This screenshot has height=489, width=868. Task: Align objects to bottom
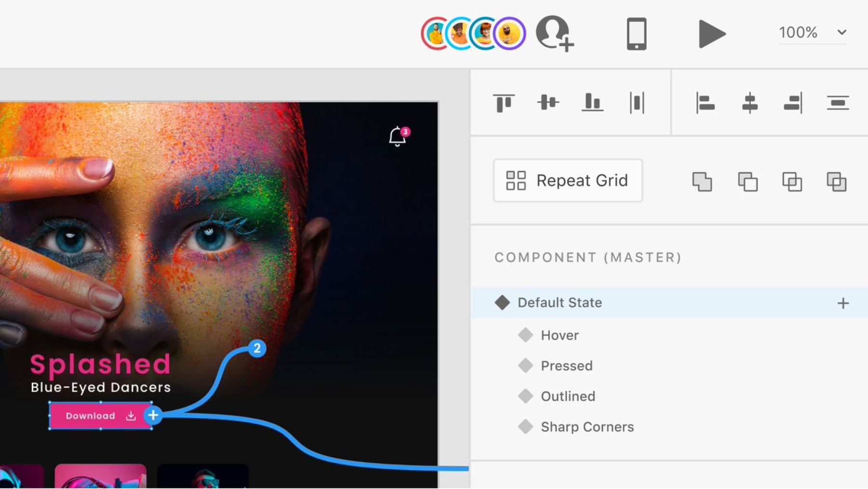[592, 102]
